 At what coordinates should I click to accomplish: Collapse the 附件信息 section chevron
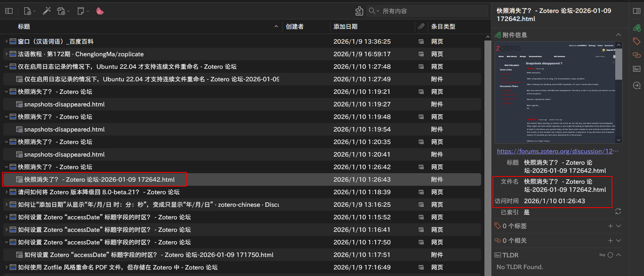click(618, 35)
